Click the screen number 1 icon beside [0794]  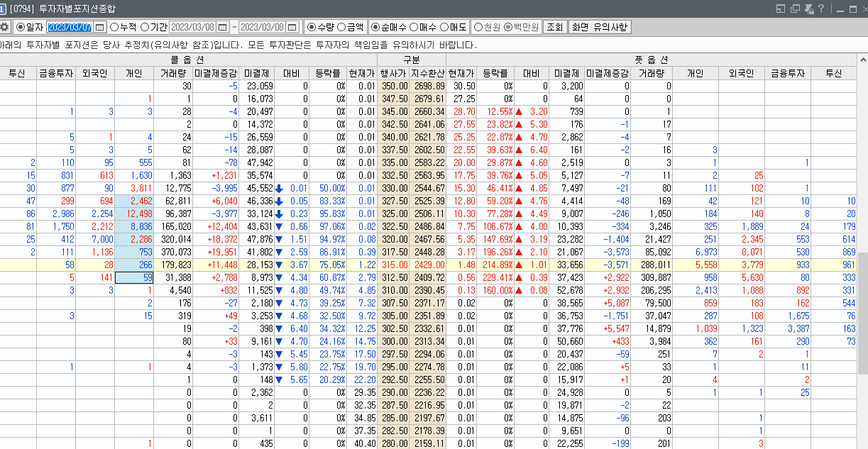[x=3, y=9]
